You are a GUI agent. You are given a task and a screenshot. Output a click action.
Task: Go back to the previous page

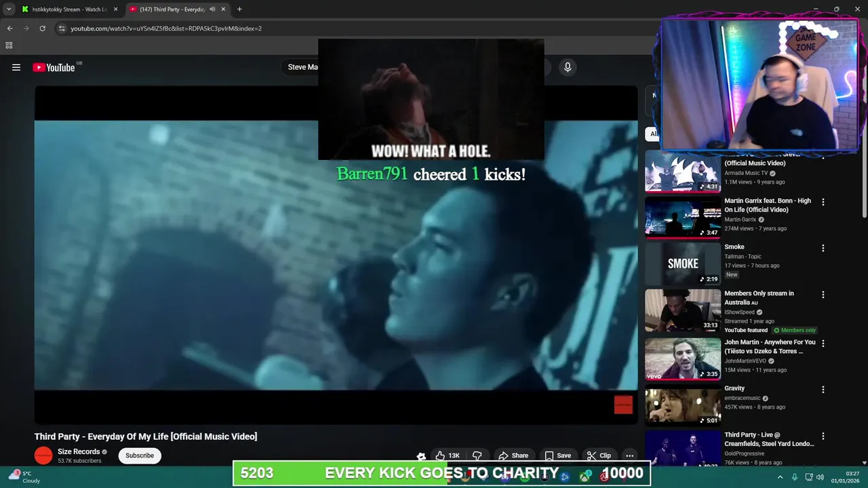(9, 28)
